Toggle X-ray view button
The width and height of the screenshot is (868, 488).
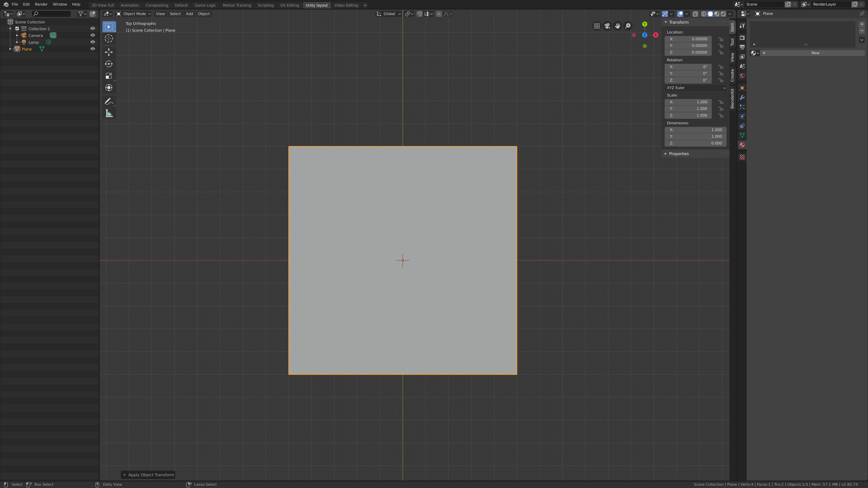click(x=695, y=14)
